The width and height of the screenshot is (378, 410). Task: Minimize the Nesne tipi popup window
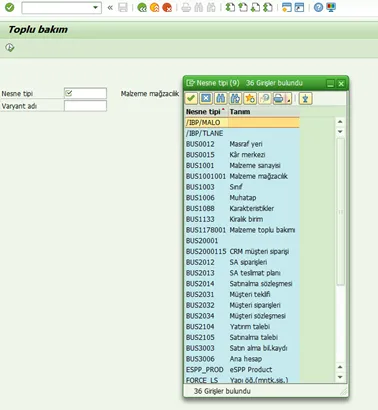(x=330, y=83)
